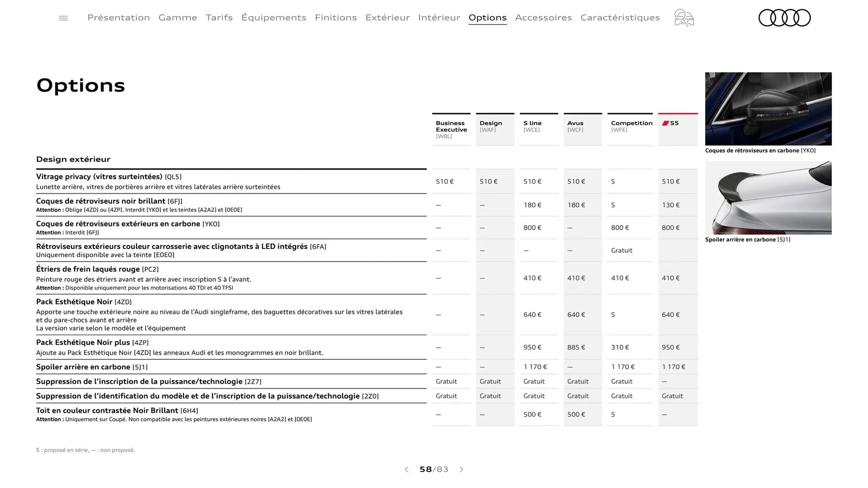Click the 885 € Avus price
The image size is (868, 488).
pyautogui.click(x=576, y=347)
